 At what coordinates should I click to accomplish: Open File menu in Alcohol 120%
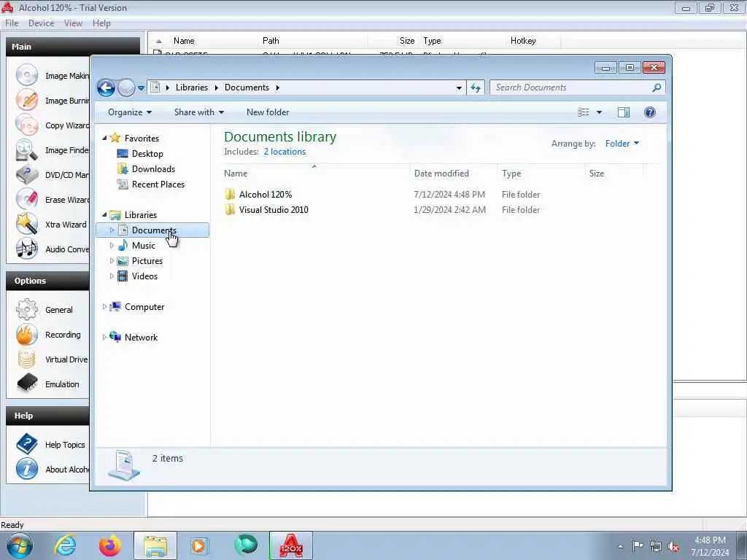[x=12, y=23]
